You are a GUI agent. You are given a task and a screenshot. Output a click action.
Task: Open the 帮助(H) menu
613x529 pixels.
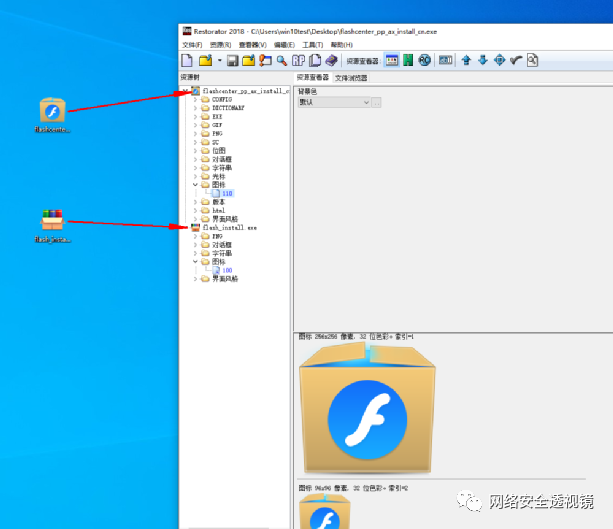[x=342, y=45]
